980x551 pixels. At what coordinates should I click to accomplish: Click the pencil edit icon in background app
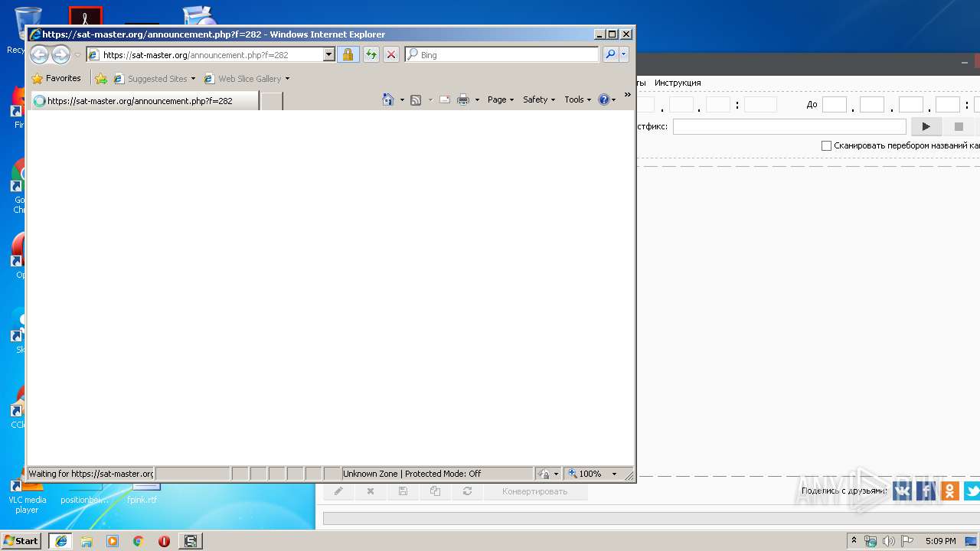coord(338,491)
